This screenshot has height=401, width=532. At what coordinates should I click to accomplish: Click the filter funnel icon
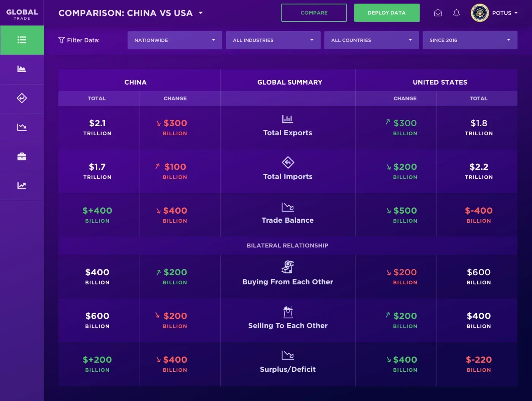(61, 40)
